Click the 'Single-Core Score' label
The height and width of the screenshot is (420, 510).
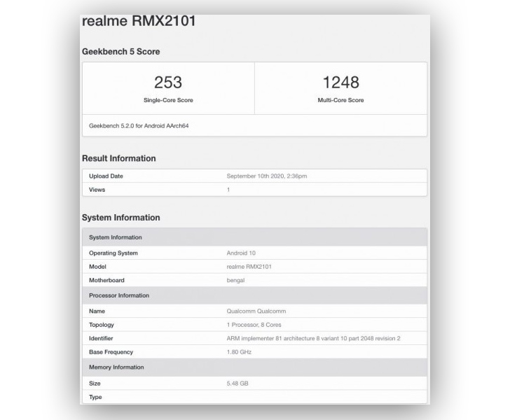[168, 100]
